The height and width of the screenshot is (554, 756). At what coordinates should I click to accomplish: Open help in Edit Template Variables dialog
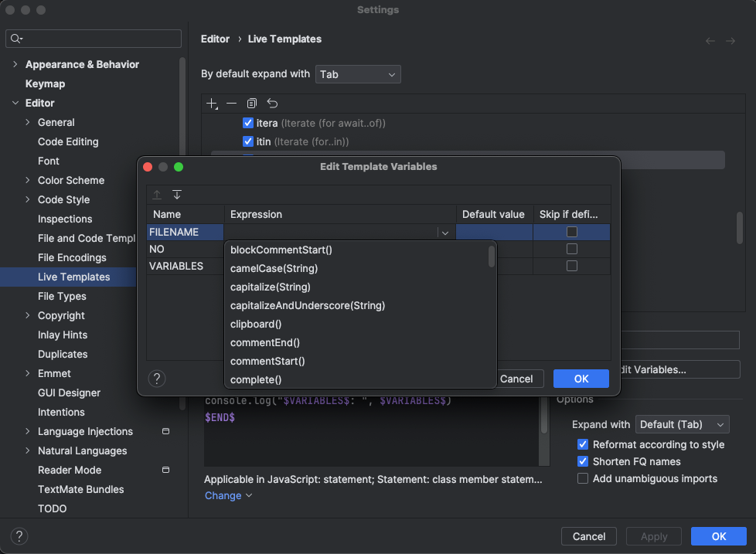click(157, 379)
